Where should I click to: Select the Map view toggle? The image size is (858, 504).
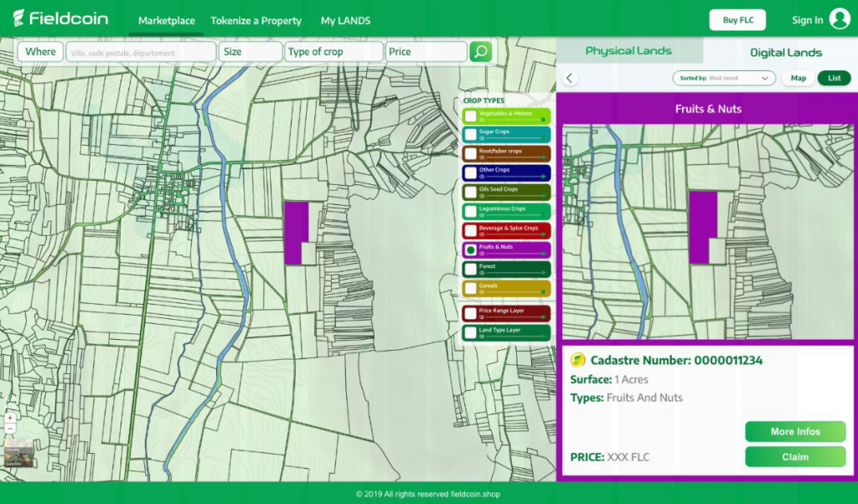point(799,78)
